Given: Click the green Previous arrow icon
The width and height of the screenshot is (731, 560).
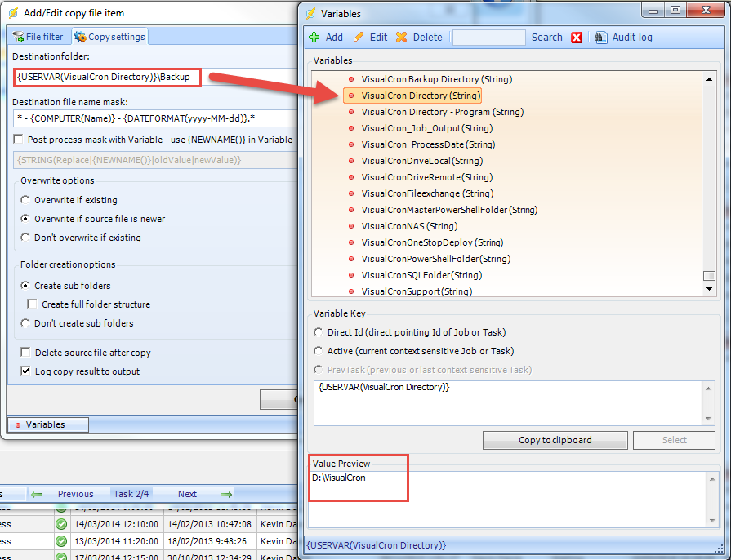Looking at the screenshot, I should tap(37, 494).
